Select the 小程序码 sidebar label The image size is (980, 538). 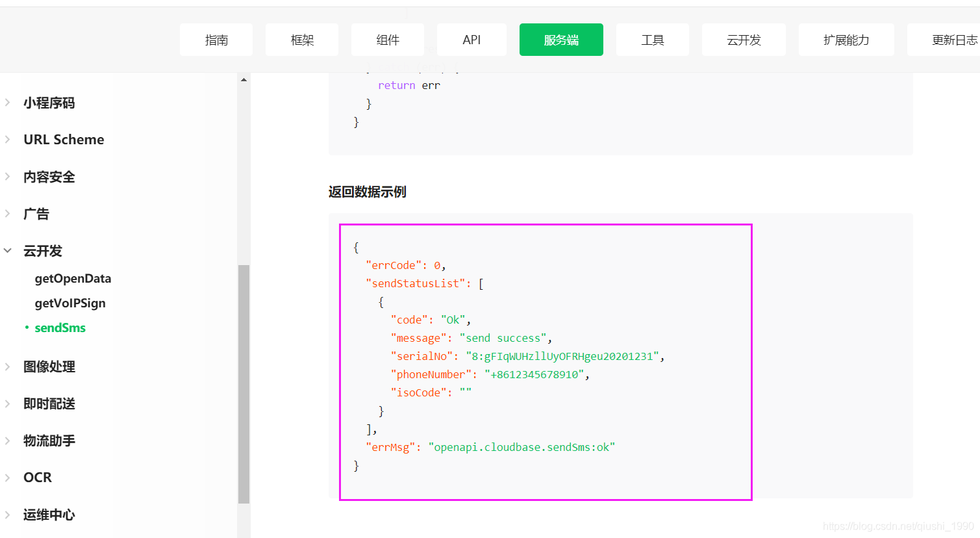(x=49, y=103)
